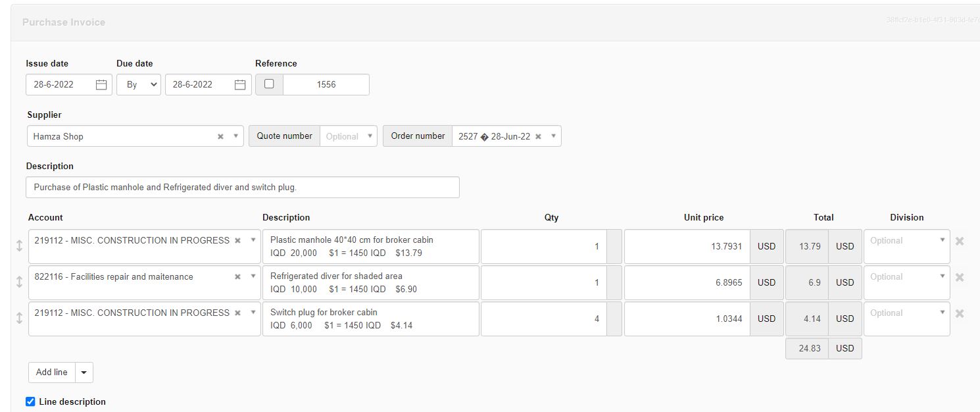This screenshot has height=412, width=980.
Task: Delete the Plastic manhole line row
Action: (x=960, y=241)
